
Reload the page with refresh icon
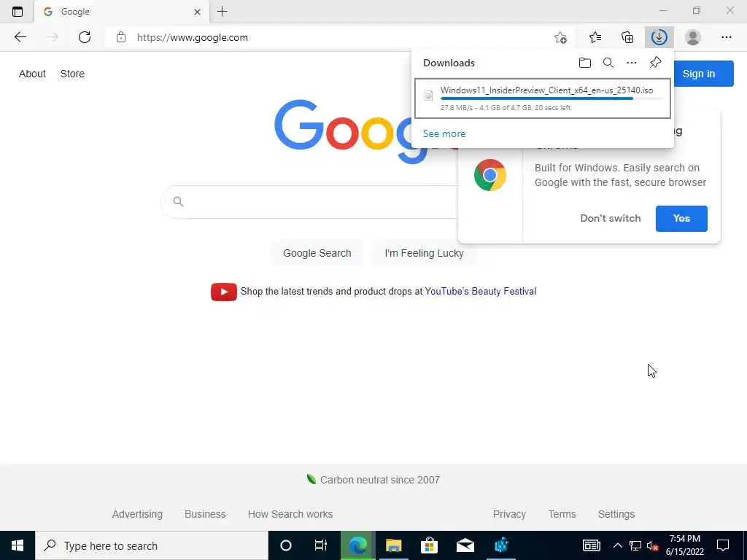[85, 37]
